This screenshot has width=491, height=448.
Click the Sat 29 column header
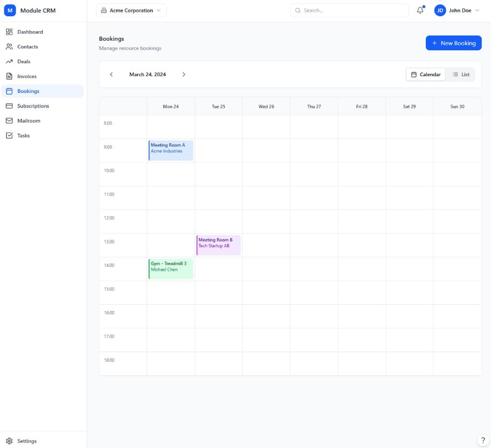[x=409, y=106]
